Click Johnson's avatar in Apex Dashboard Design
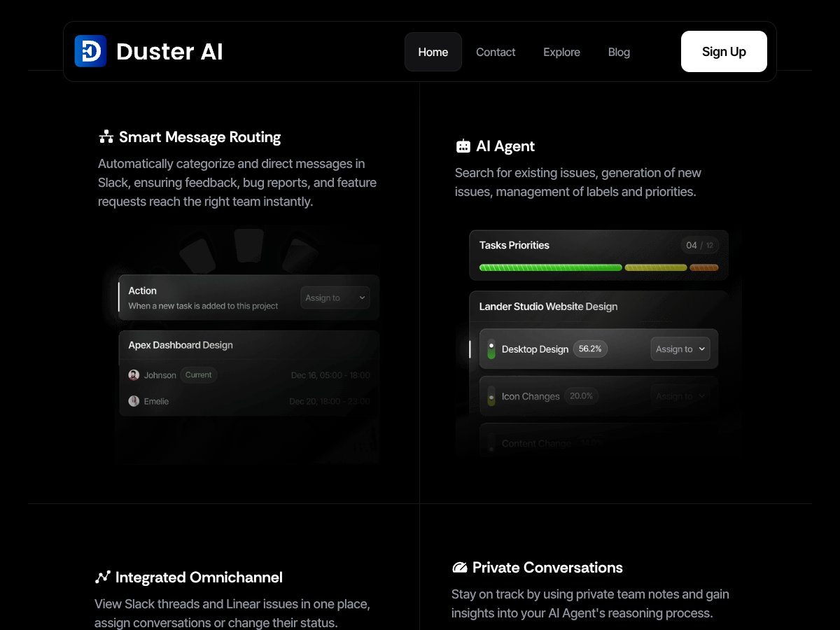This screenshot has width=840, height=630. [134, 375]
